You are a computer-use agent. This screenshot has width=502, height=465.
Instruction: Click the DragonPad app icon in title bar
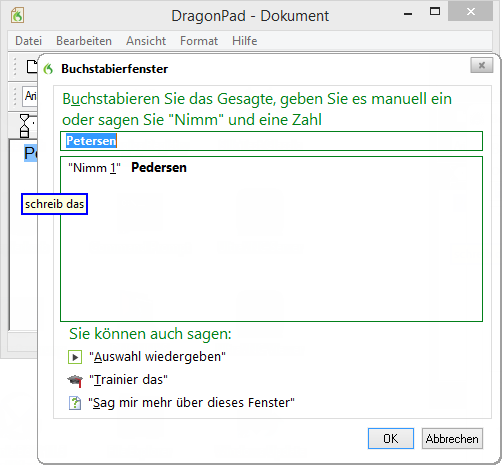click(x=17, y=15)
